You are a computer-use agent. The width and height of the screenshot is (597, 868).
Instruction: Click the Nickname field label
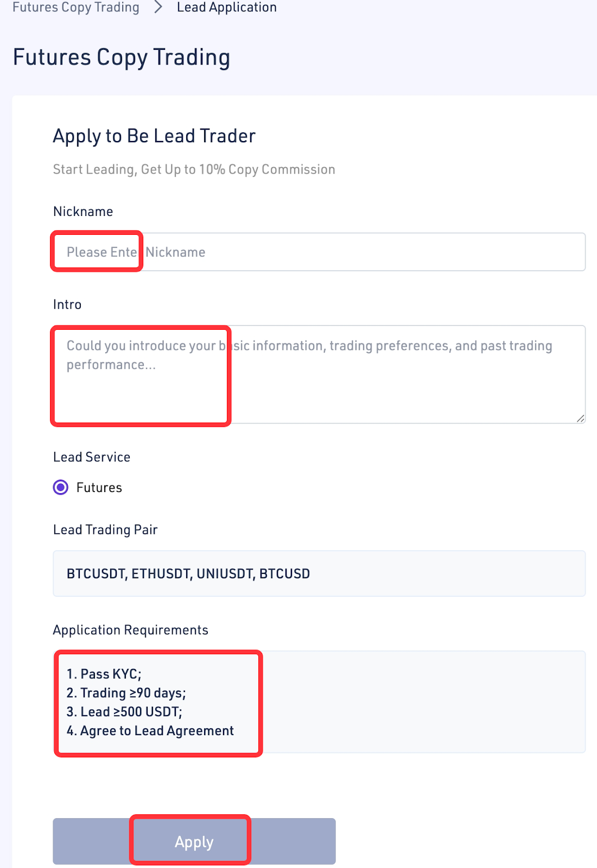[83, 212]
